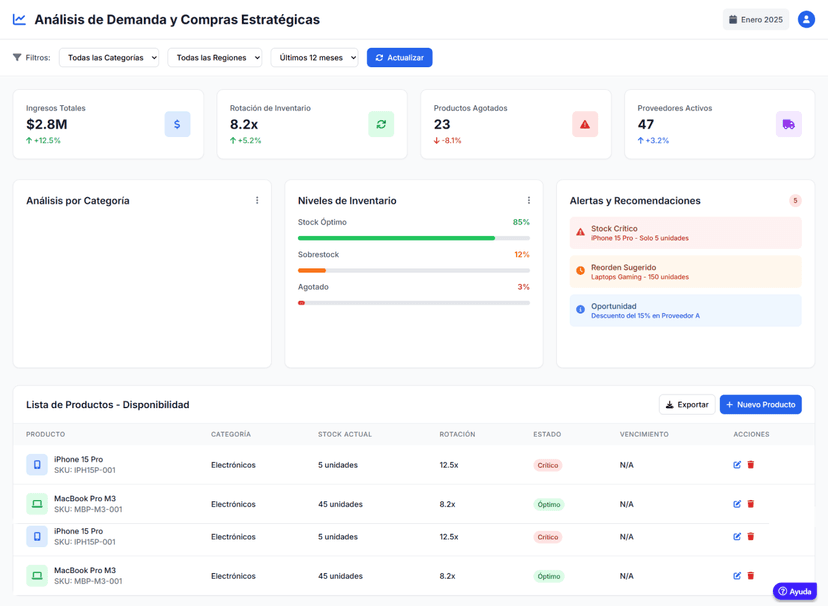This screenshot has height=606, width=828.
Task: Open the Oportunidad alert card
Action: tap(685, 310)
